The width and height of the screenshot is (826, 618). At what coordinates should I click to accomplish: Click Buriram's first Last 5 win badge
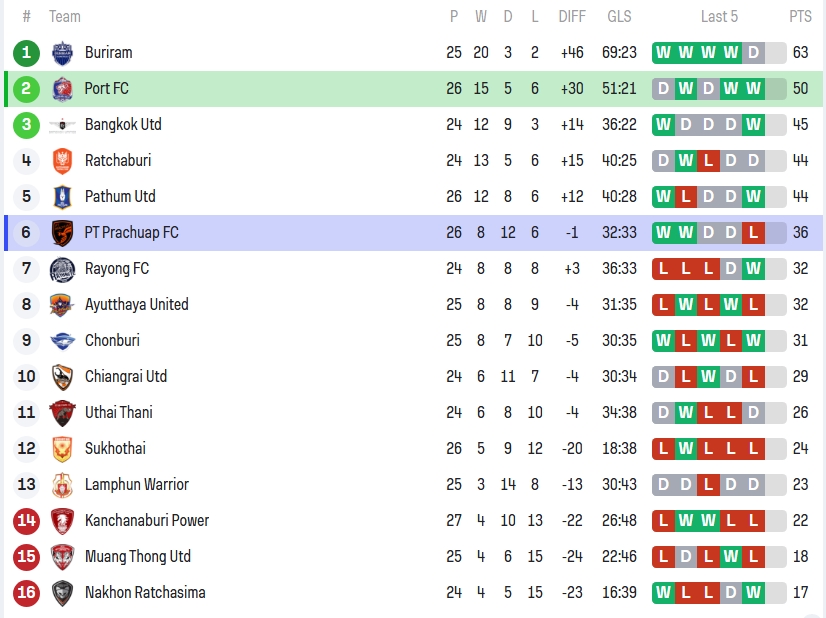click(x=663, y=53)
